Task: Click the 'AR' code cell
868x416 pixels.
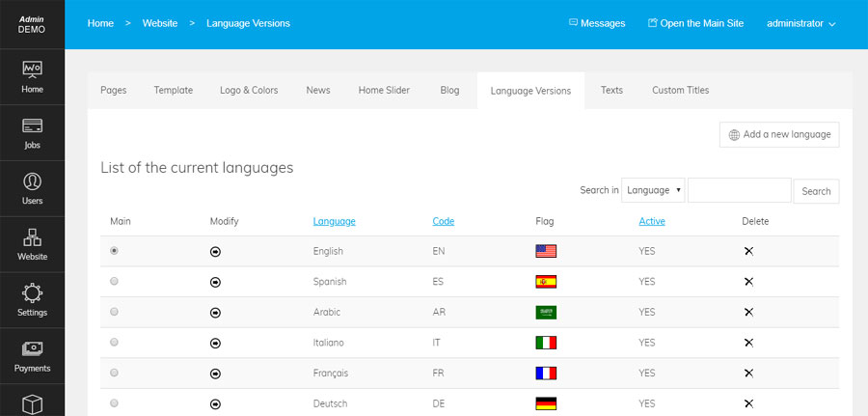Action: (x=439, y=313)
